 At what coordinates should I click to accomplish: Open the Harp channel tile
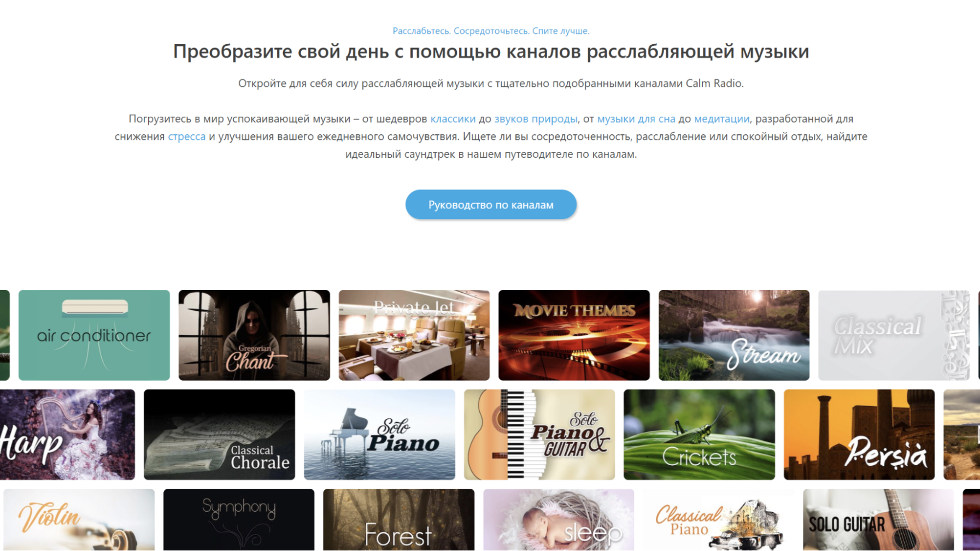(67, 434)
